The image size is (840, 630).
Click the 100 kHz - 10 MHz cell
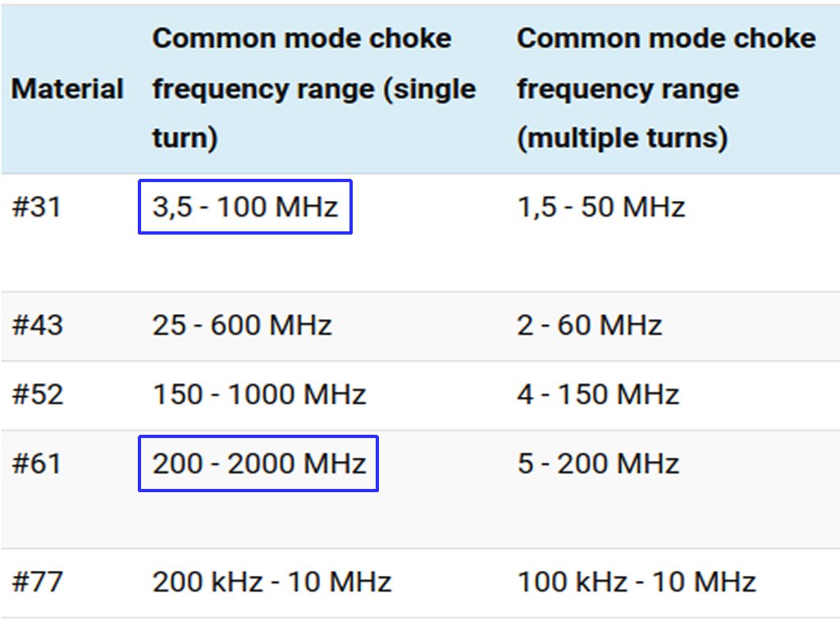pyautogui.click(x=637, y=582)
